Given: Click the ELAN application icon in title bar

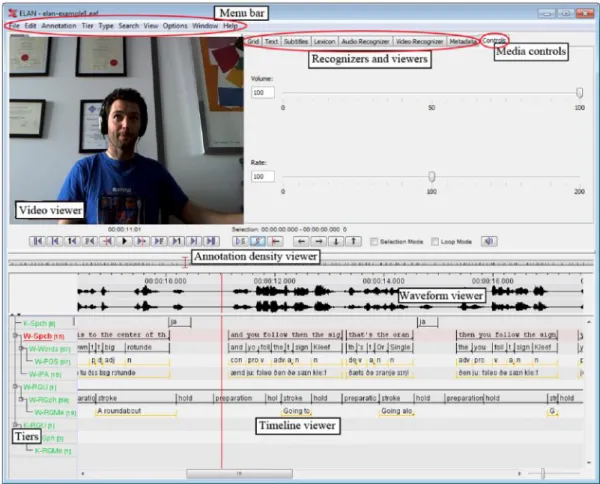Looking at the screenshot, I should 13,13.
